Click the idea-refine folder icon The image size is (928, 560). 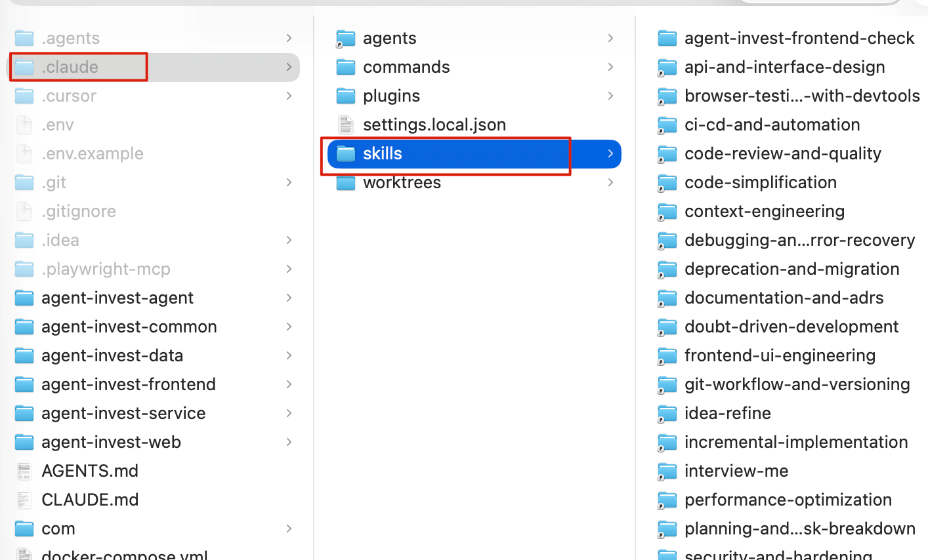(x=667, y=413)
